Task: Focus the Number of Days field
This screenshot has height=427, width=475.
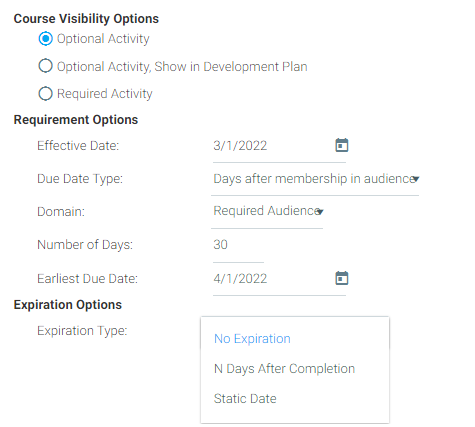Action: (x=238, y=245)
